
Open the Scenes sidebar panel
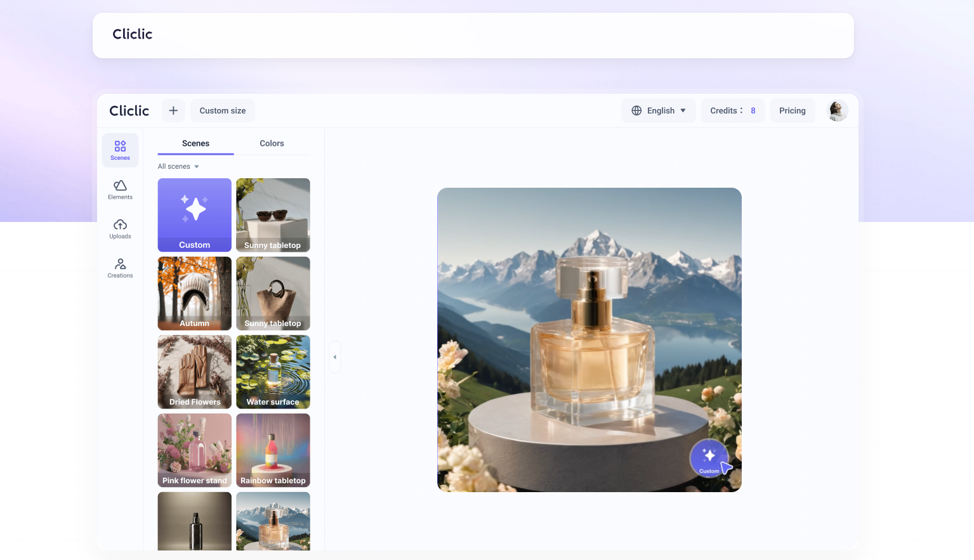pos(120,150)
